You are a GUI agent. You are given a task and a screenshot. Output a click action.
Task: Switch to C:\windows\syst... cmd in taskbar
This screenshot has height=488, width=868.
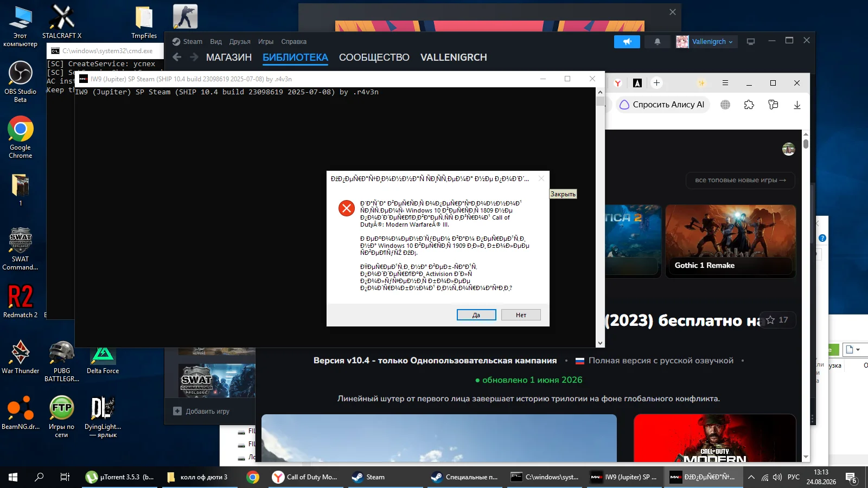click(x=546, y=477)
